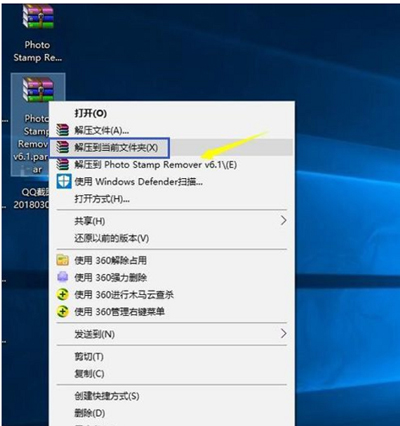Click the 360管理右键菜单 icon

pyautogui.click(x=62, y=312)
